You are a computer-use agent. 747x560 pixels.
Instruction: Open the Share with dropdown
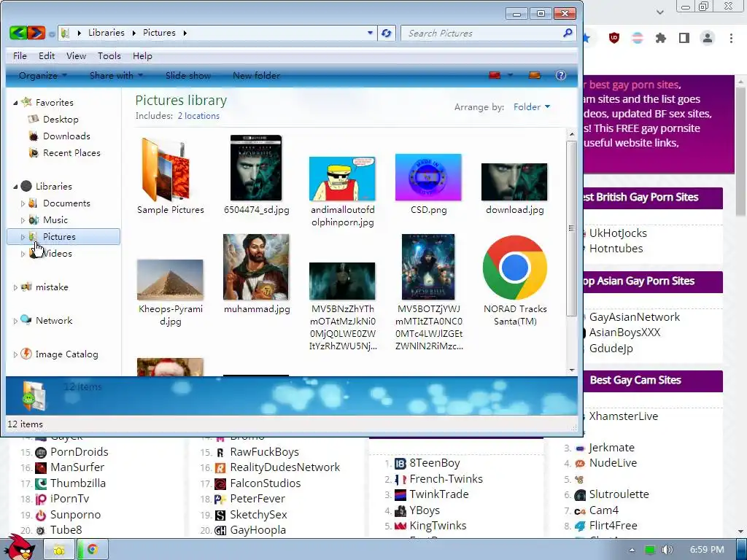pyautogui.click(x=116, y=76)
